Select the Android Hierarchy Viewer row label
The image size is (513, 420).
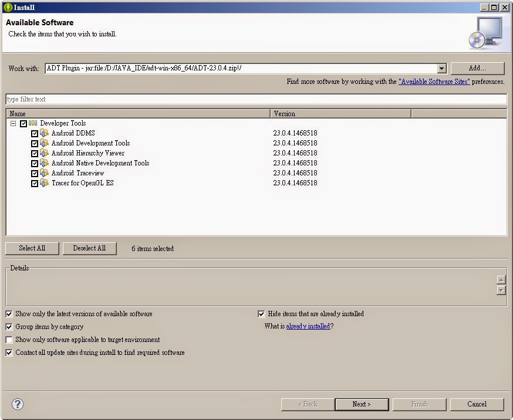click(88, 153)
